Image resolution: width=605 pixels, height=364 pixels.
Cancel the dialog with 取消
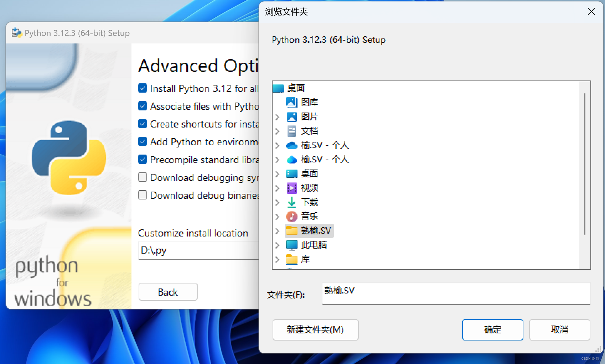pos(559,330)
